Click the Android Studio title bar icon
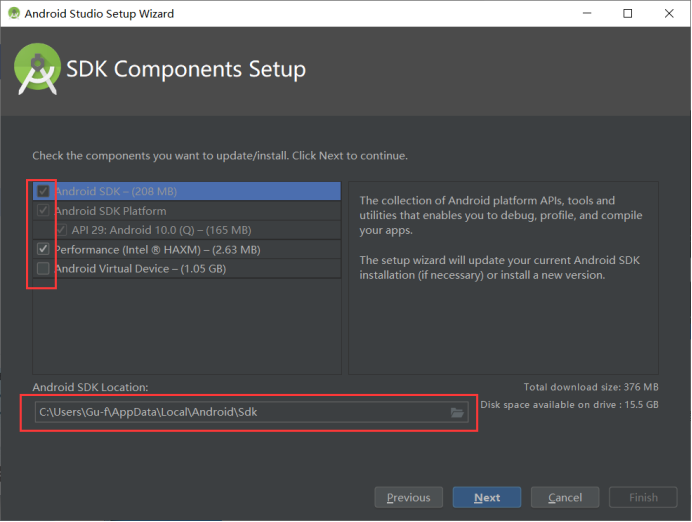Screen dimensions: 692x522 pyautogui.click(x=14, y=13)
